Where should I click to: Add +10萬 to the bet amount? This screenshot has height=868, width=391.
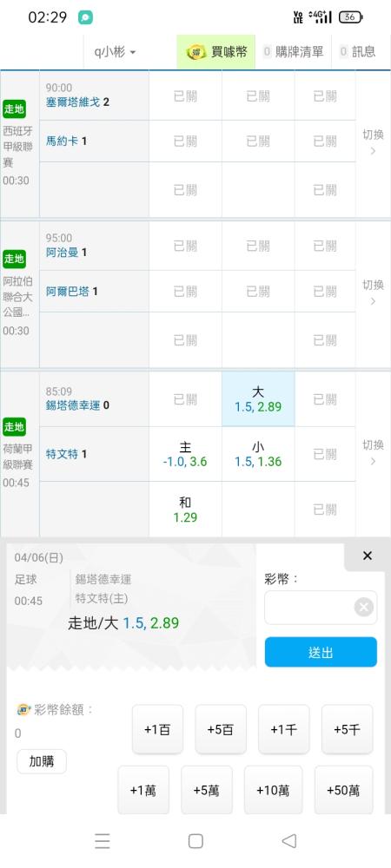pyautogui.click(x=273, y=791)
